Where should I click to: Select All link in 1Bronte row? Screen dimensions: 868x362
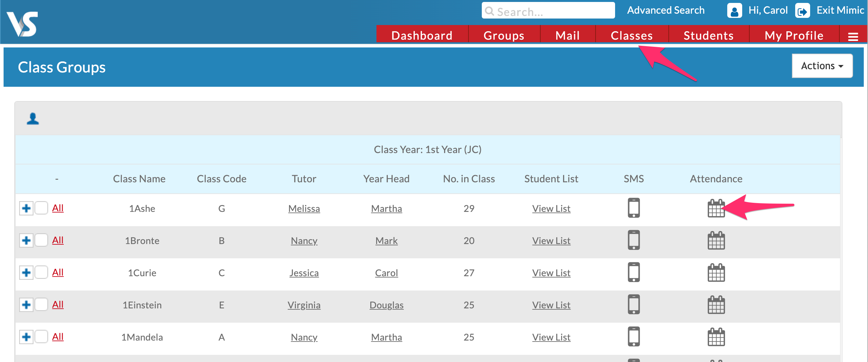pyautogui.click(x=58, y=240)
